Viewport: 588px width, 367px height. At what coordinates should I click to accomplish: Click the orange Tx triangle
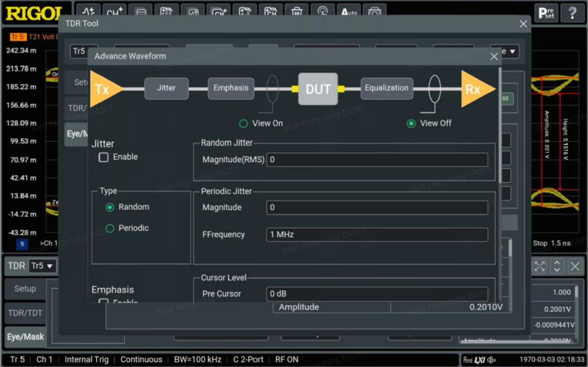(106, 89)
